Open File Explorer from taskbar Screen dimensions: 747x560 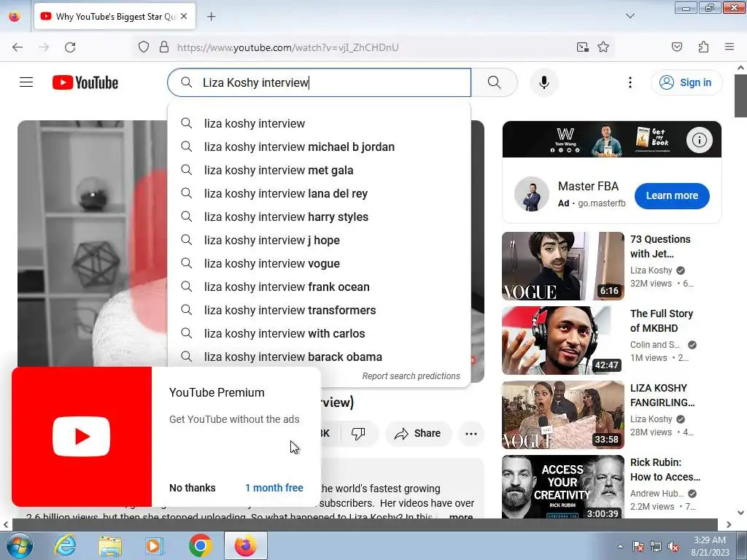(110, 545)
